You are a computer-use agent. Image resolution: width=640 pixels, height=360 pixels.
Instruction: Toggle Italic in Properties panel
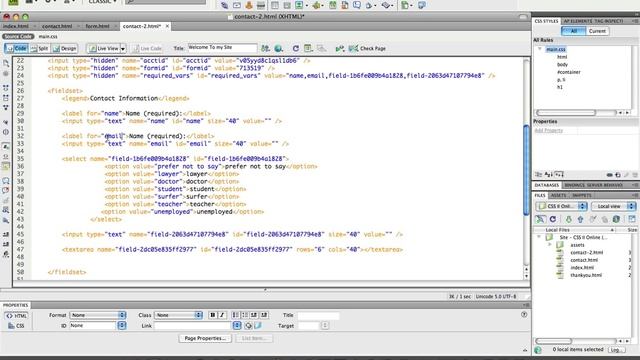coord(222,315)
